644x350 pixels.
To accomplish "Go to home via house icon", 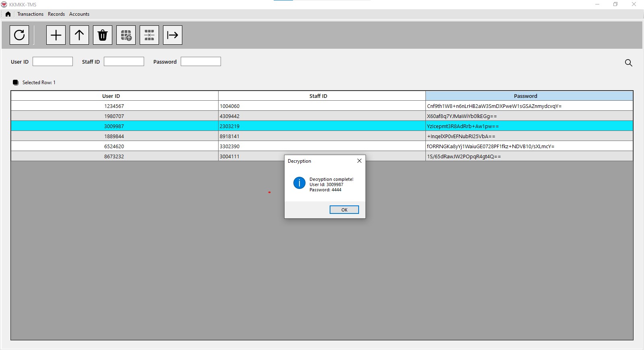I will tap(8, 14).
